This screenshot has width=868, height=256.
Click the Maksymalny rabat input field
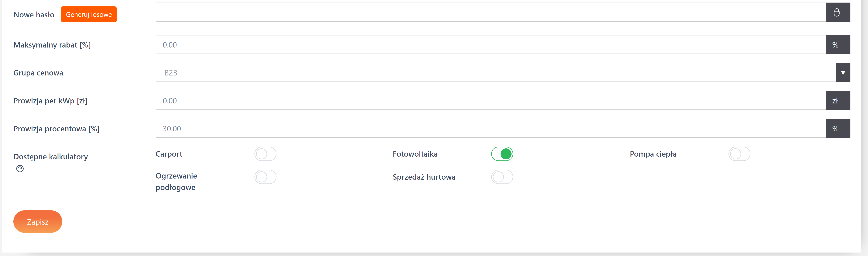[x=490, y=45]
